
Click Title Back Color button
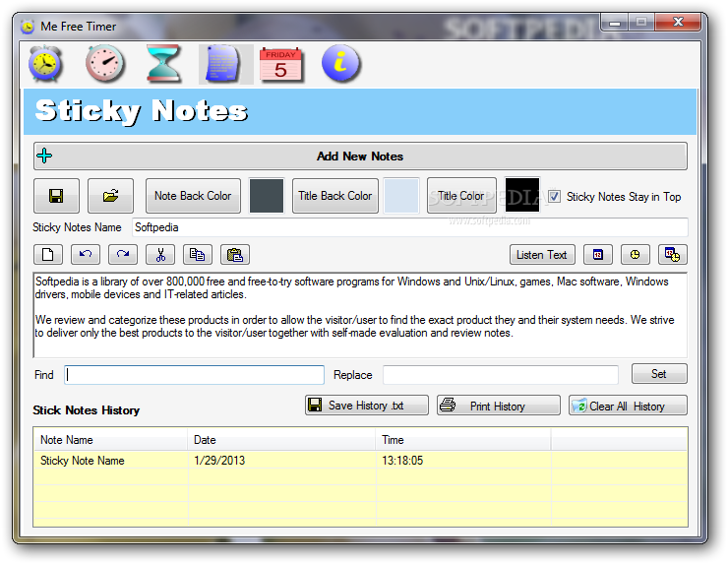coord(335,196)
